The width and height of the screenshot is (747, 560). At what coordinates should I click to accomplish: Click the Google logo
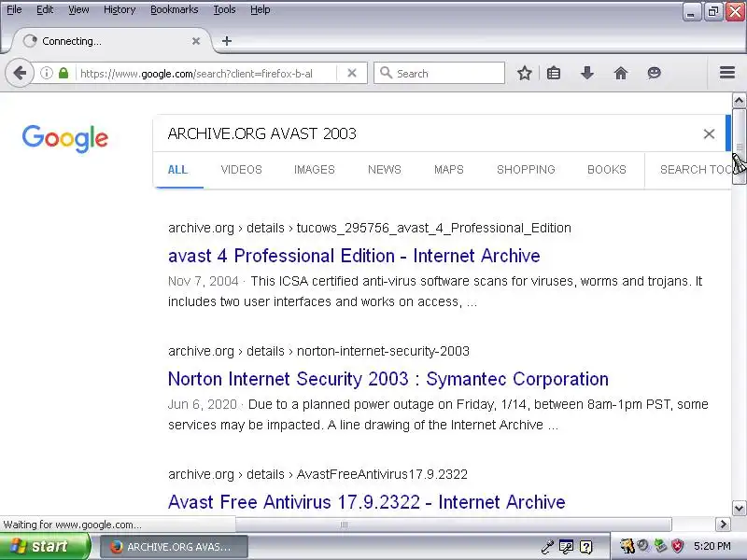65,138
